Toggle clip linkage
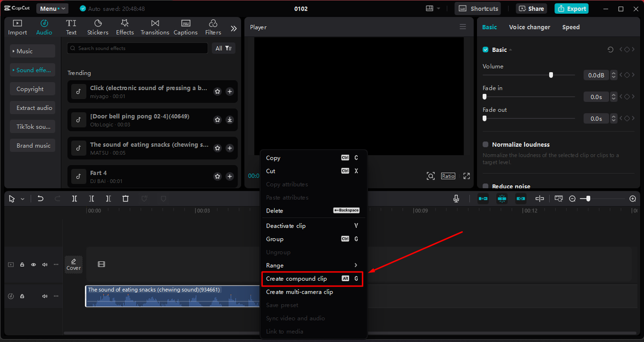644x342 pixels. [521, 199]
